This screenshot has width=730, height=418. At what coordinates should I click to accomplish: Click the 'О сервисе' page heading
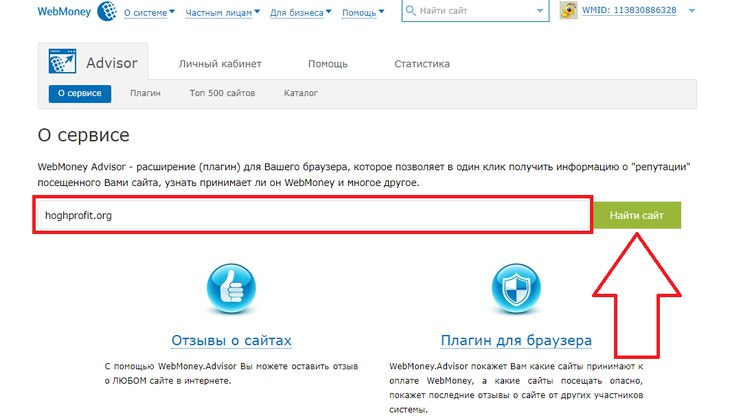(83, 135)
